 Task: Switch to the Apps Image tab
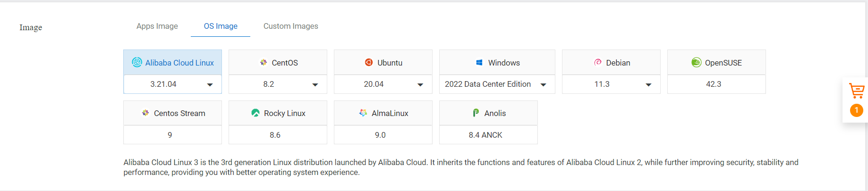click(157, 26)
